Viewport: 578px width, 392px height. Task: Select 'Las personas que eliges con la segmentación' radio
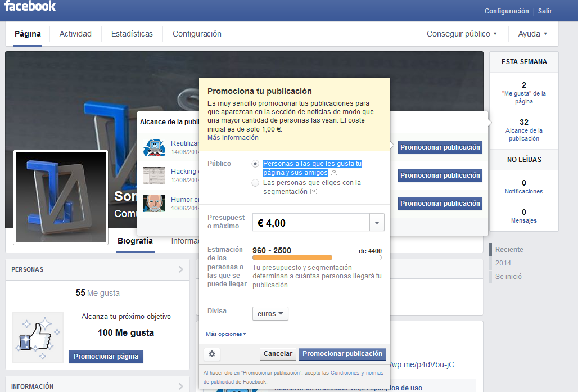[255, 183]
